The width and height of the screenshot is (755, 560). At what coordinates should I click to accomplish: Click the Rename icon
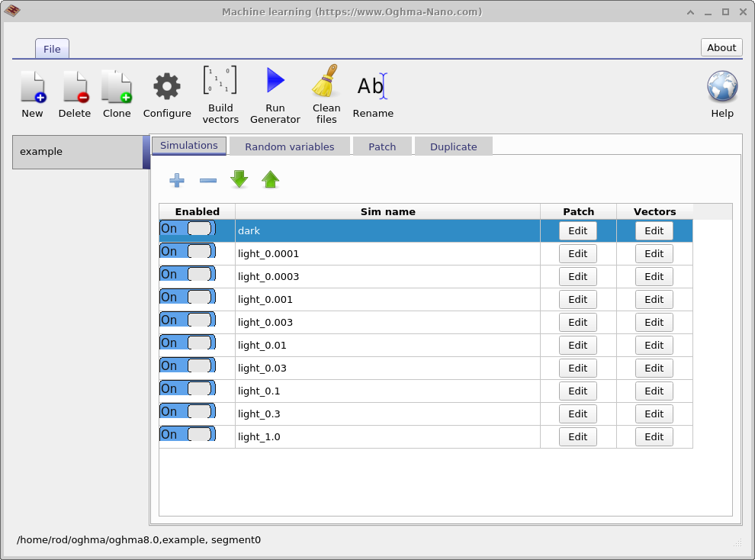pos(373,87)
